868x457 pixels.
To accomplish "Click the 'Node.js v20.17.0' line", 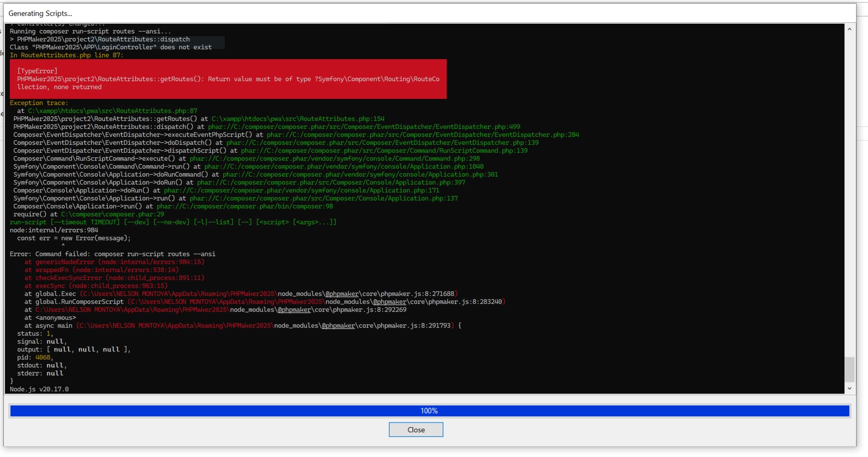I will pyautogui.click(x=39, y=389).
